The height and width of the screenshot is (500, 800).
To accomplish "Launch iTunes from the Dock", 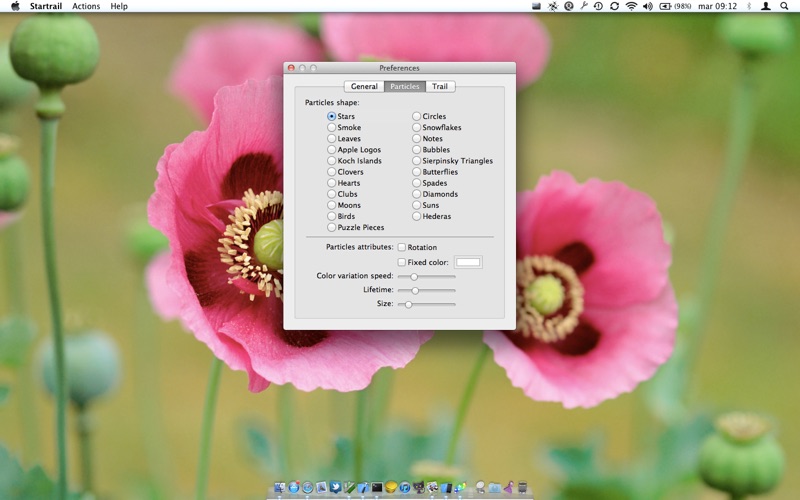I will 404,488.
